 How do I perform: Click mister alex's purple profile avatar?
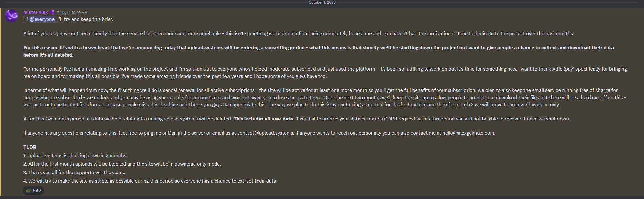(x=12, y=16)
